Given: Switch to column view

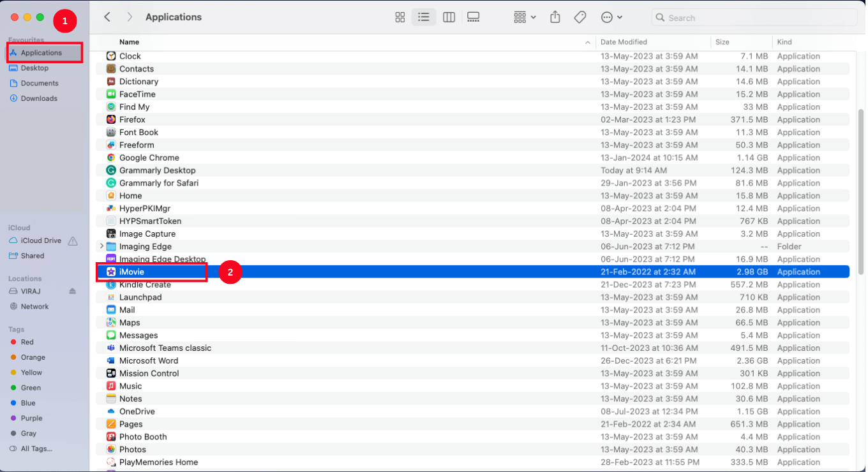Looking at the screenshot, I should [x=449, y=17].
